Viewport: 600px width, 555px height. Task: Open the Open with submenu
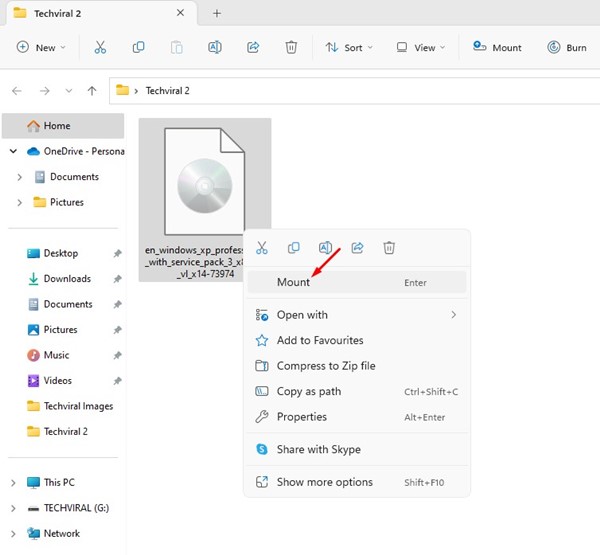point(357,315)
